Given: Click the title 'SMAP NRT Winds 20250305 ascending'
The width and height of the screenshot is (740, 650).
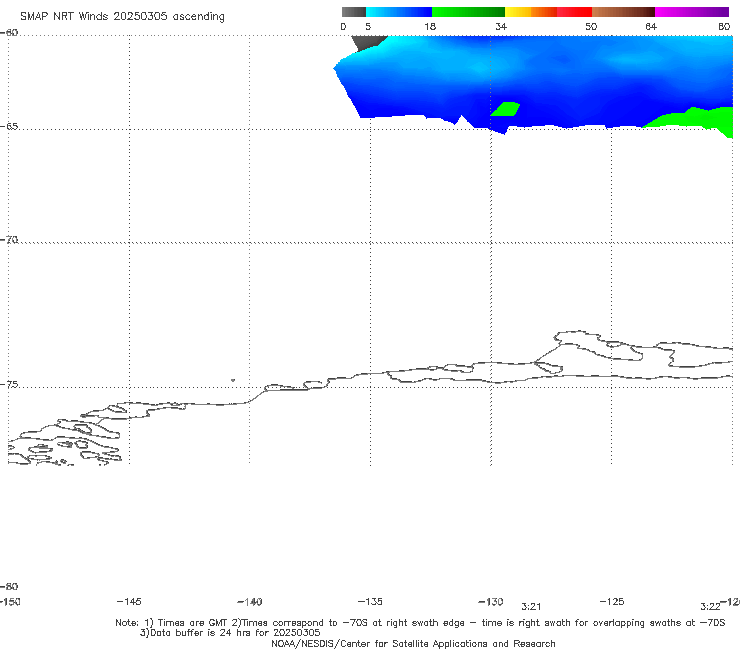Looking at the screenshot, I should (x=122, y=16).
